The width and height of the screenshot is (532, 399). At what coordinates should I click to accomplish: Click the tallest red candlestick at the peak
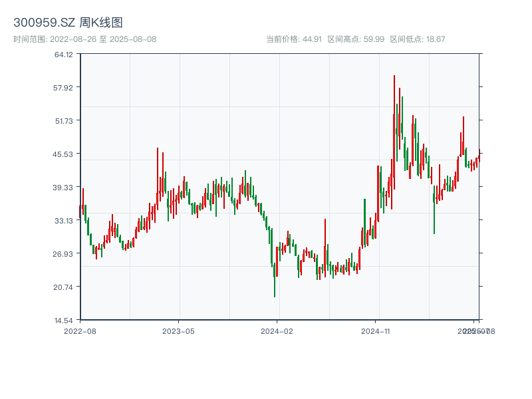pos(394,133)
